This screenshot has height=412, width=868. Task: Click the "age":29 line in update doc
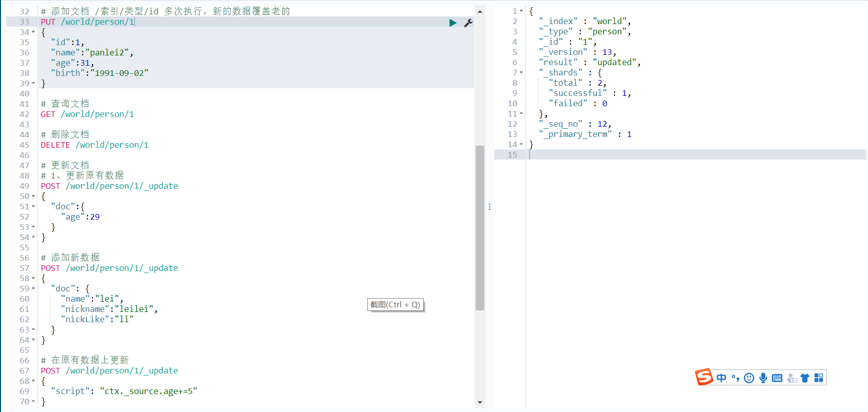(x=80, y=217)
